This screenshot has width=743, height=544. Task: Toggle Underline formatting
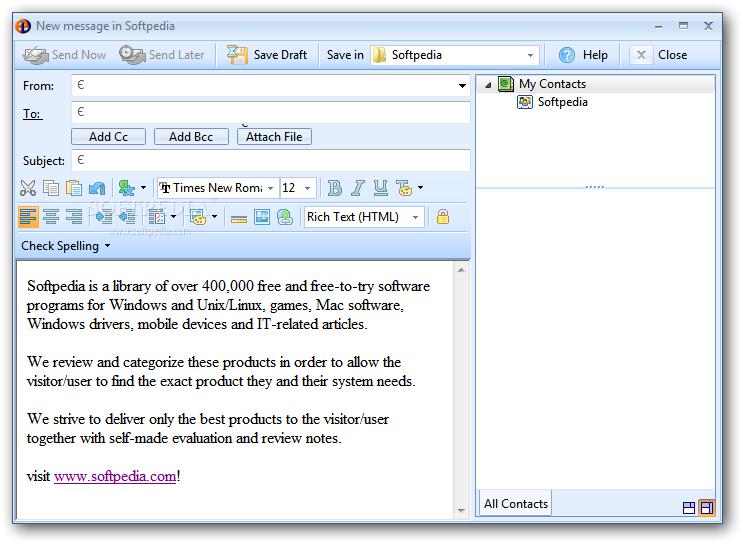[x=381, y=188]
